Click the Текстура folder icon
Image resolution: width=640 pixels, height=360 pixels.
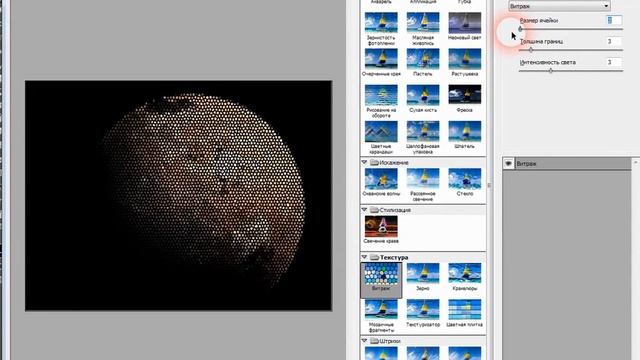coord(374,257)
